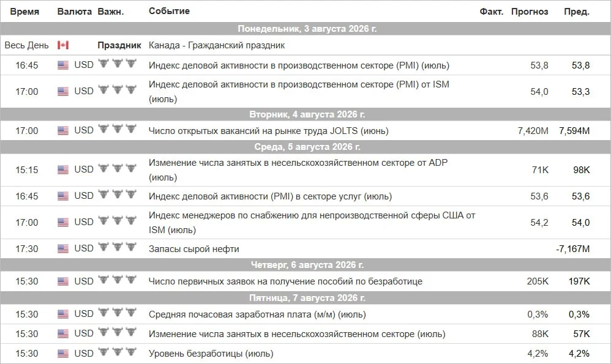Click bull icons on the crude oil inventories row
The image size is (611, 364).
click(x=118, y=247)
